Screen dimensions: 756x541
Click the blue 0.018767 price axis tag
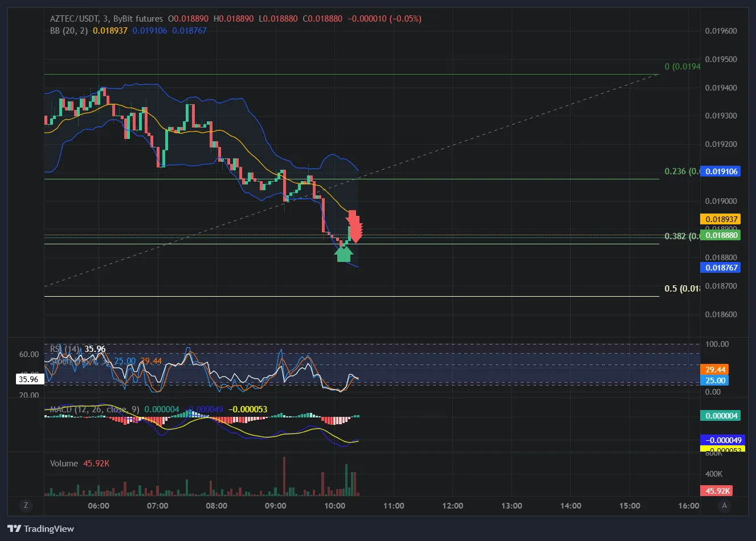721,268
